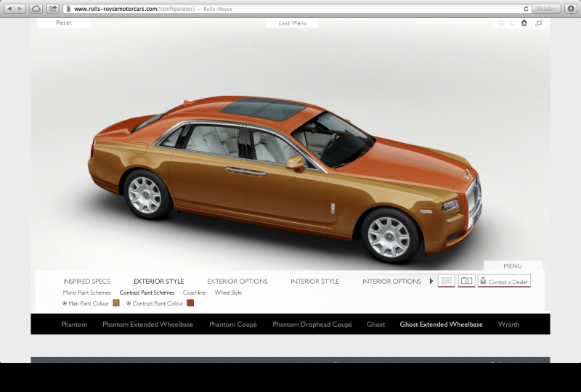Open Safari's downloads icon
Screen dimensions: 581x392
[571, 9]
